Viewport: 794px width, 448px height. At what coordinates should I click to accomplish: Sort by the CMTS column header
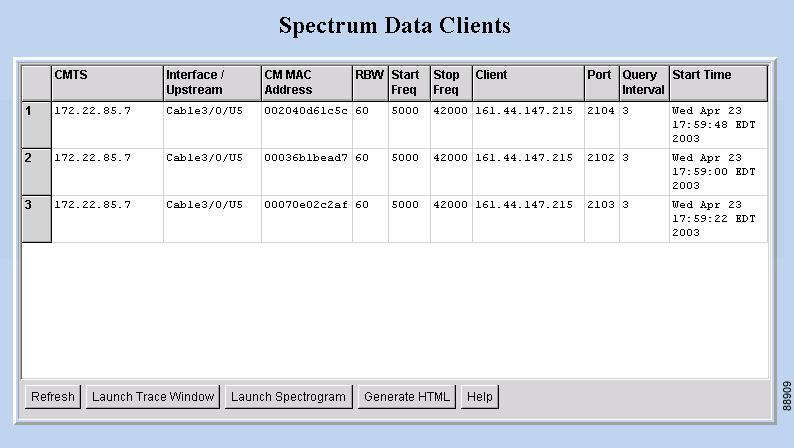[107, 83]
